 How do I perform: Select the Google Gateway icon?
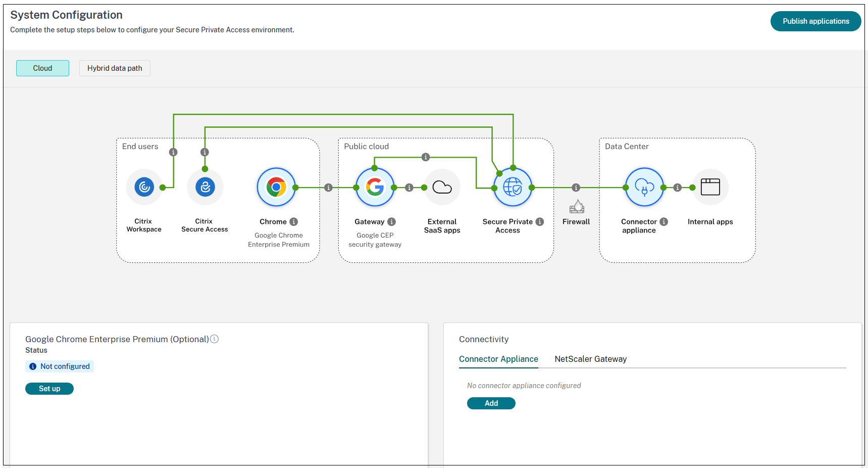tap(375, 188)
